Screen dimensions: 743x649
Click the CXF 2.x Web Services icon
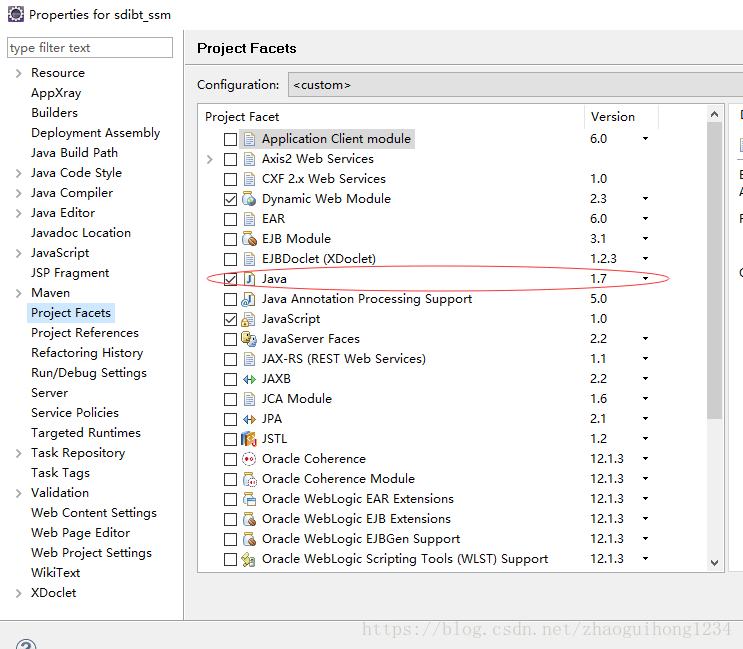249,179
